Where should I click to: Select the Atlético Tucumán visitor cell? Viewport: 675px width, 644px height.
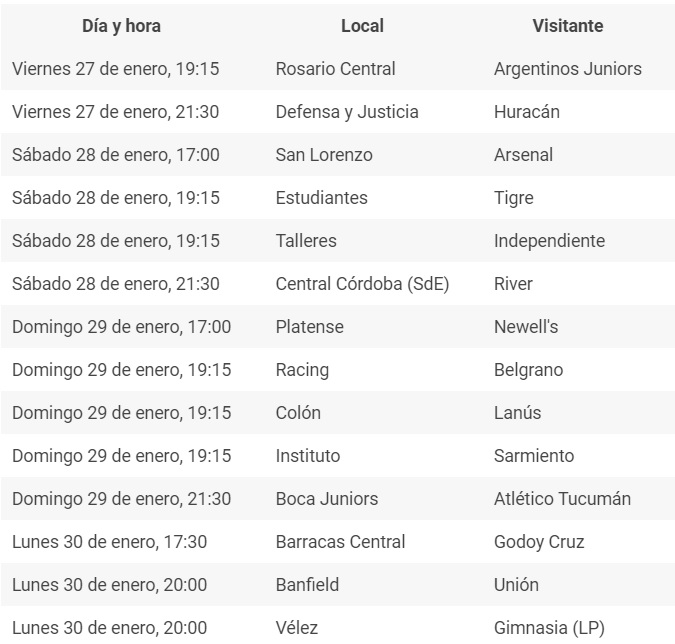(x=562, y=499)
